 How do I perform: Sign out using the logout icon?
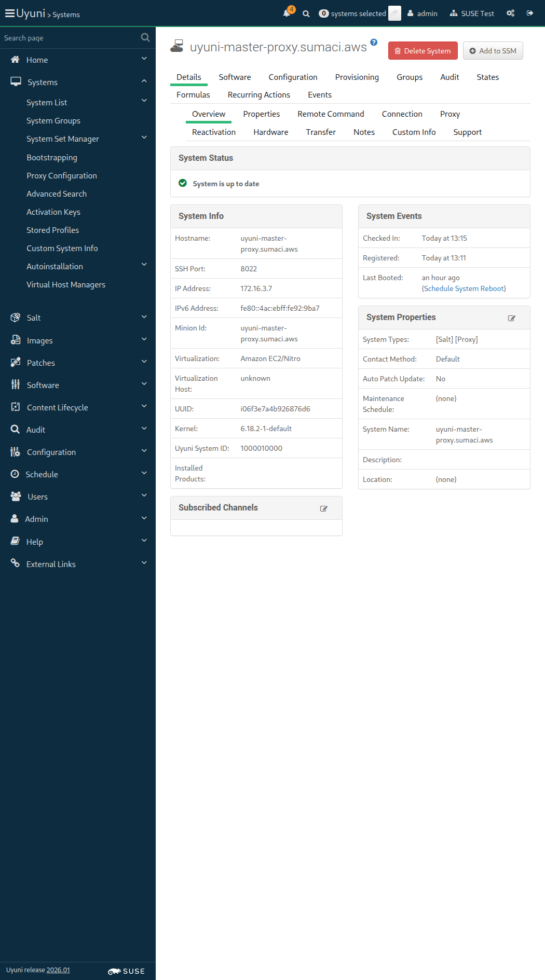530,13
